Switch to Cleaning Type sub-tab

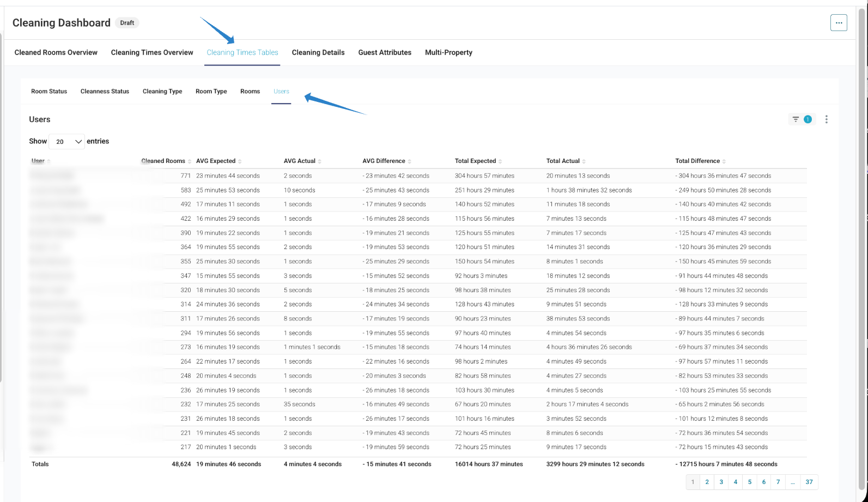coord(162,92)
